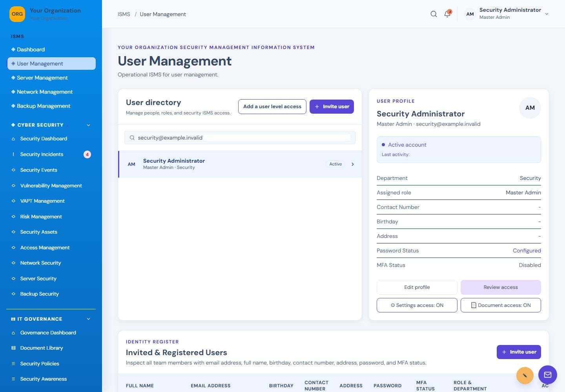Click the large AM avatar in User Profile
Screen dimensions: 565x392
530,108
